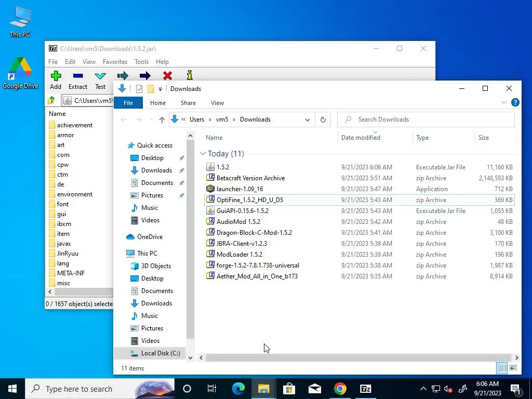Open the notification center icon
This screenshot has height=399, width=532.
coord(516,389)
